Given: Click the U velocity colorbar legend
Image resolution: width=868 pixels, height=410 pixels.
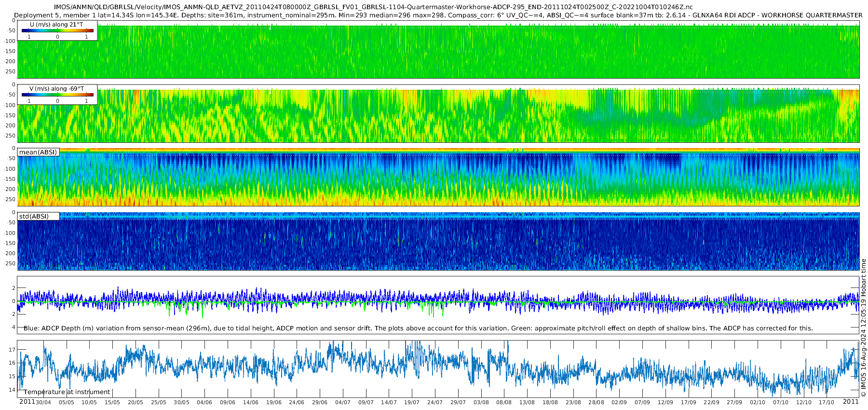Looking at the screenshot, I should point(57,30).
